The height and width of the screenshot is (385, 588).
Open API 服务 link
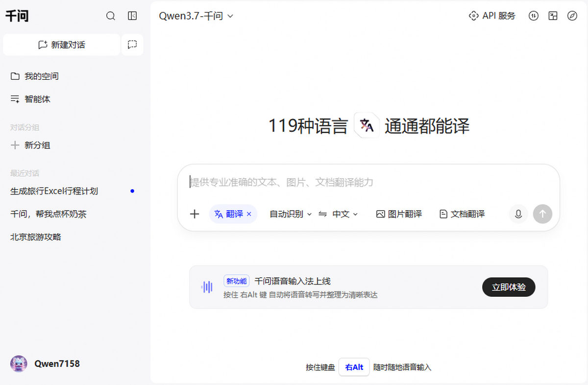[492, 16]
